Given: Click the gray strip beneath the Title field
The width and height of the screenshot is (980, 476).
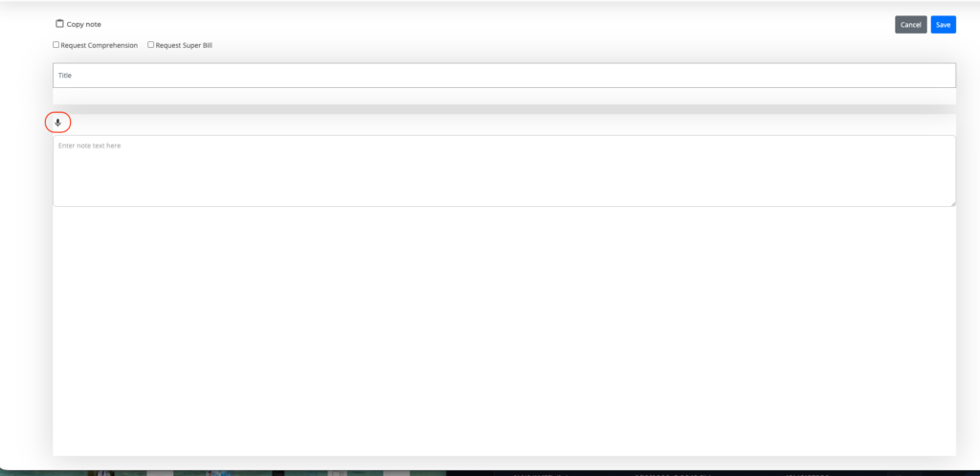Looking at the screenshot, I should (x=504, y=97).
